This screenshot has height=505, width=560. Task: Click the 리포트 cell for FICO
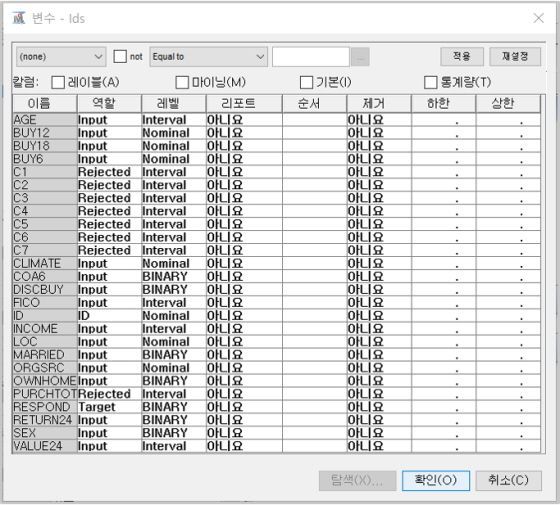(244, 302)
